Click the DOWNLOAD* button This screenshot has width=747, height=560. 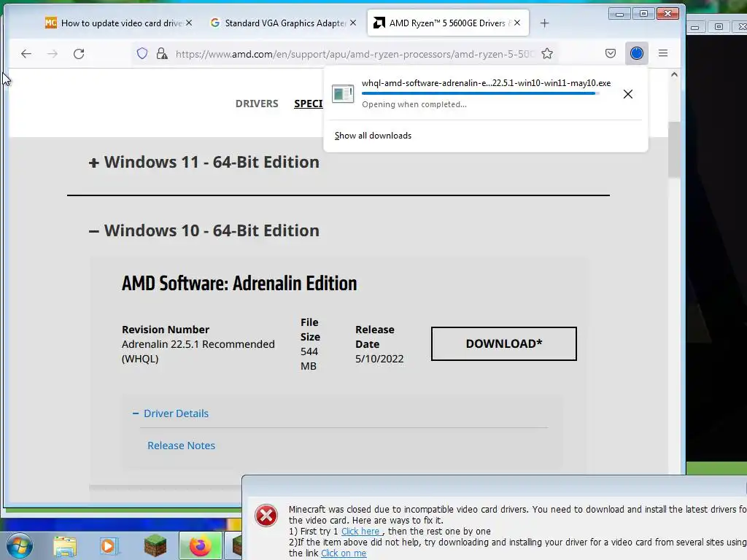(504, 344)
